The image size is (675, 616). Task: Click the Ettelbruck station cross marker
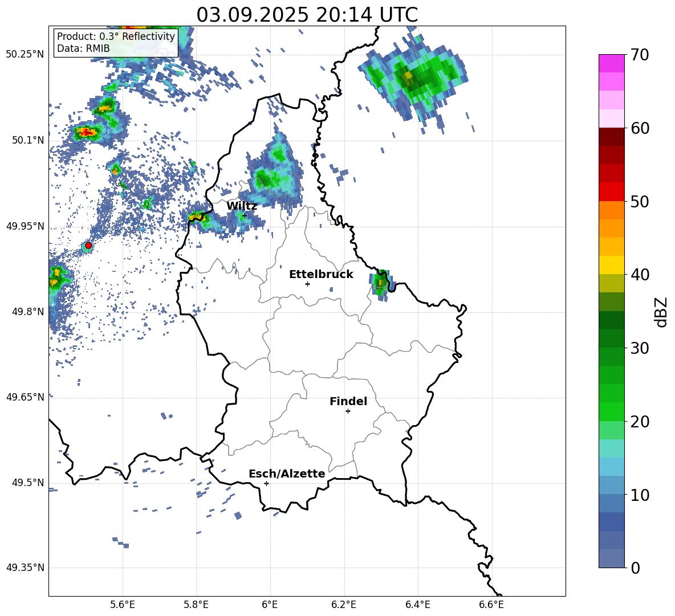tap(307, 284)
